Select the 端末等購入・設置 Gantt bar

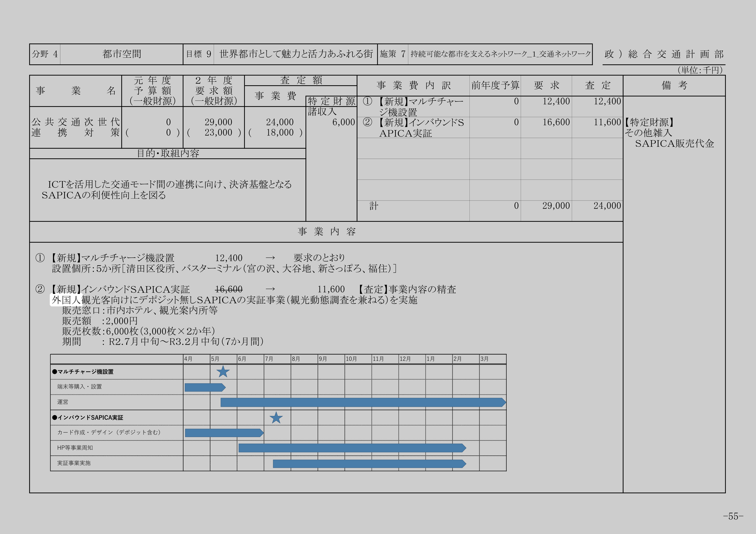(205, 387)
